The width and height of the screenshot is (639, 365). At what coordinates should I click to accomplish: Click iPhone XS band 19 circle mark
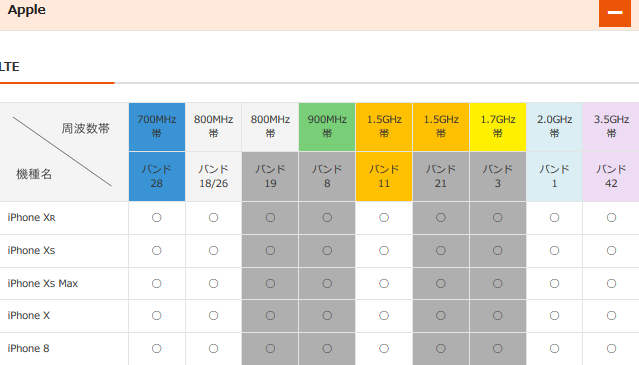coord(270,251)
